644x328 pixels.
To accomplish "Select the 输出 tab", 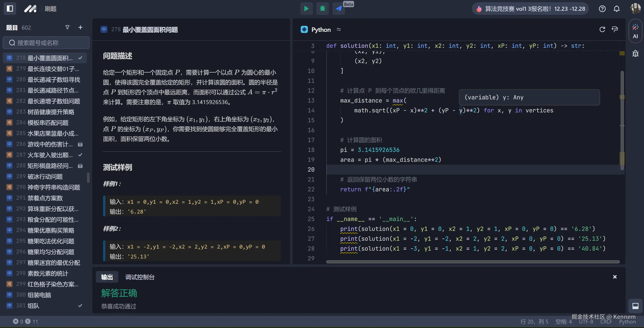I will click(x=107, y=277).
